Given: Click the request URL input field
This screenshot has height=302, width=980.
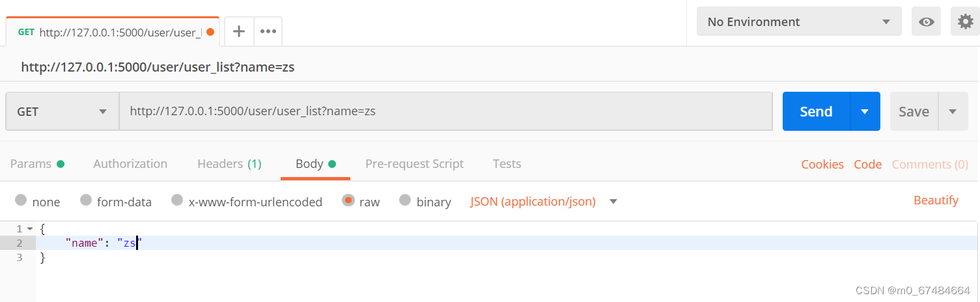Looking at the screenshot, I should pos(445,111).
